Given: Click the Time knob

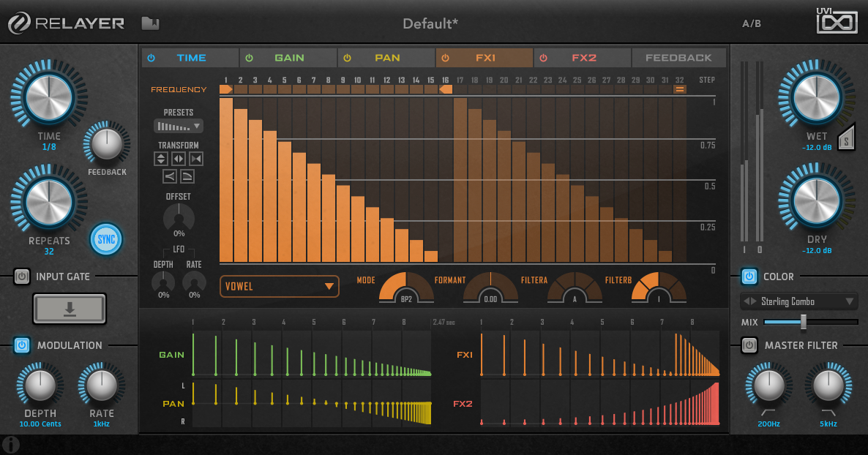Looking at the screenshot, I should 49,97.
